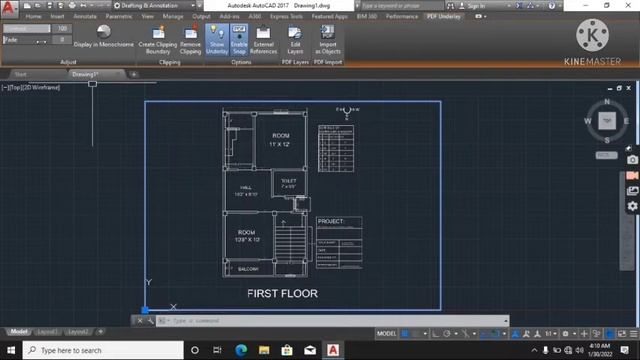The height and width of the screenshot is (360, 640).
Task: Toggle Polar tracking in status bar
Action: coord(447,333)
